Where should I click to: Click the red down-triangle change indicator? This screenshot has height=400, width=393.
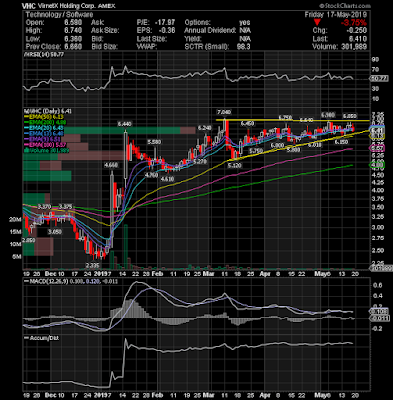317,23
